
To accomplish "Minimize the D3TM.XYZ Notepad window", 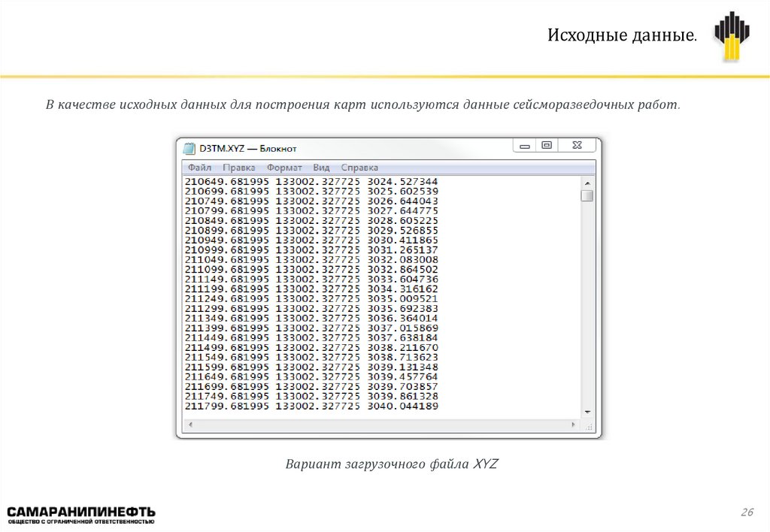I will click(524, 146).
